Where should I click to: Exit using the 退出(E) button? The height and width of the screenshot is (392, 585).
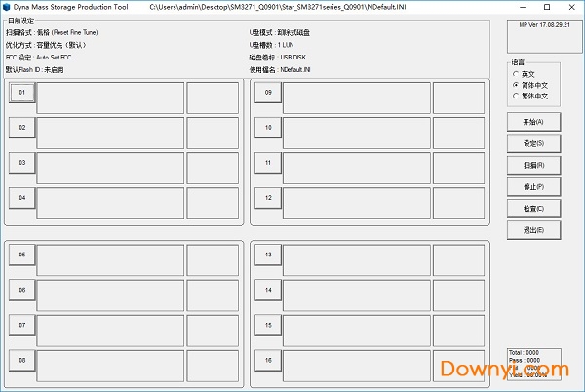tap(533, 229)
